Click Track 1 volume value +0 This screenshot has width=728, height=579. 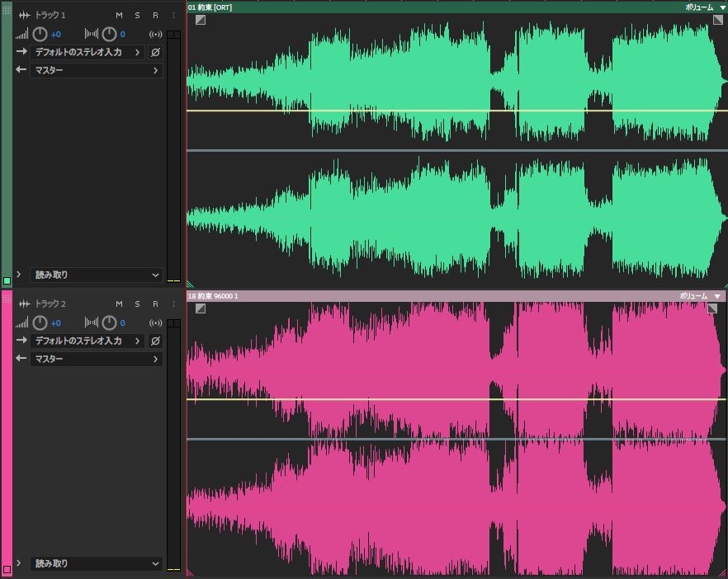[56, 35]
